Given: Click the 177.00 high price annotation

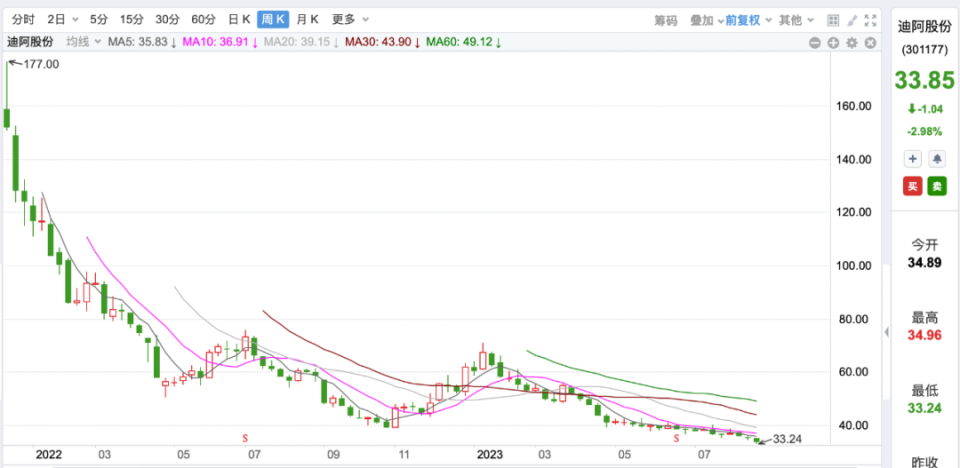Looking at the screenshot, I should [42, 64].
